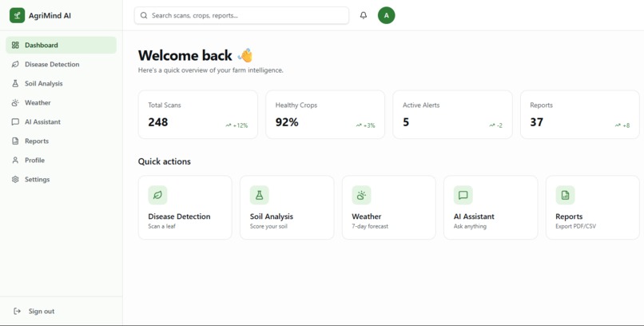
Task: Go to Soil Analysis in sidebar
Action: point(62,83)
